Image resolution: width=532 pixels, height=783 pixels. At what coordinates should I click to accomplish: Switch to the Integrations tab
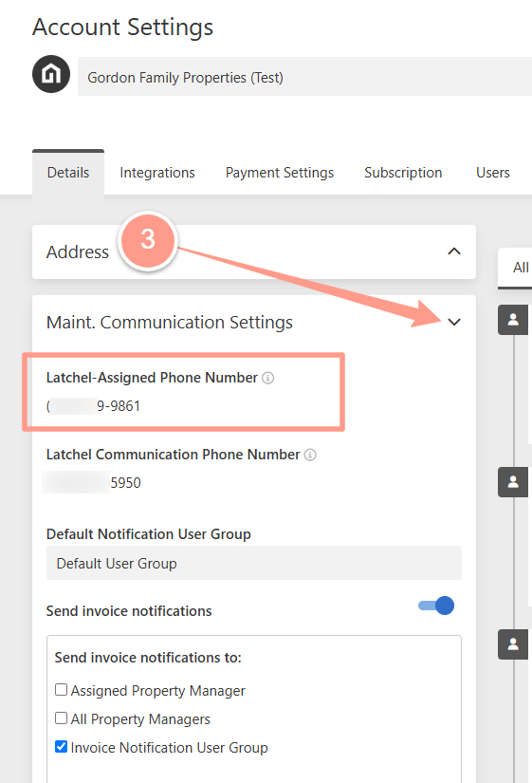click(157, 173)
